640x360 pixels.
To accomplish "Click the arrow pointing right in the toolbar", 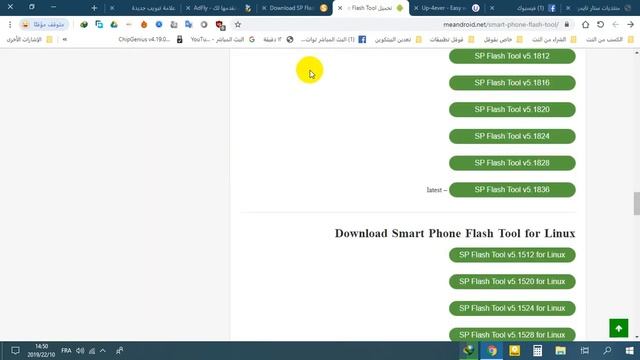I will (630, 25).
